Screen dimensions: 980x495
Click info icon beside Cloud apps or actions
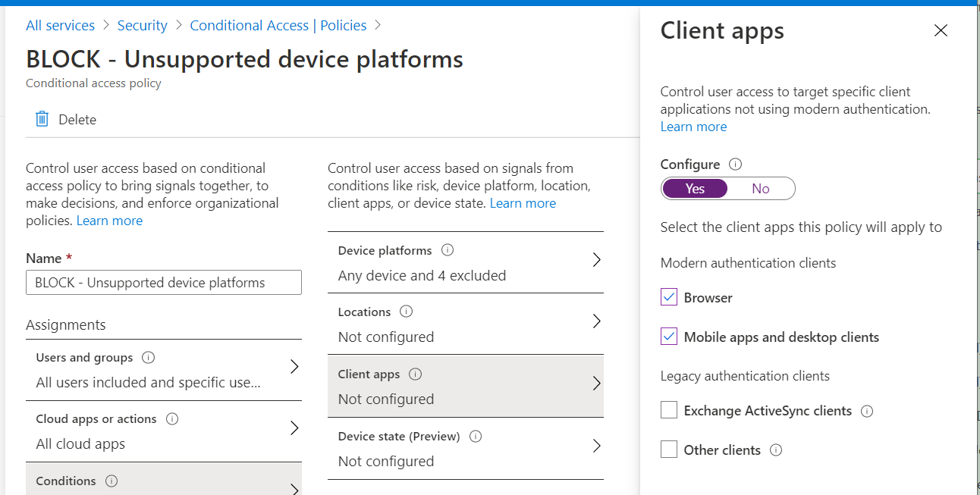(172, 419)
